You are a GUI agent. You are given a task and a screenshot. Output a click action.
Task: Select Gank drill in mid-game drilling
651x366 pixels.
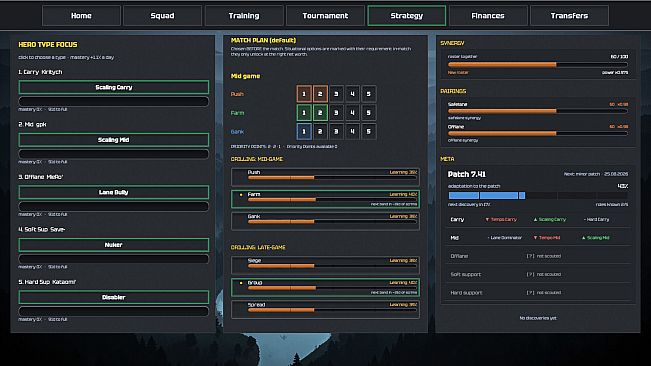pos(325,221)
